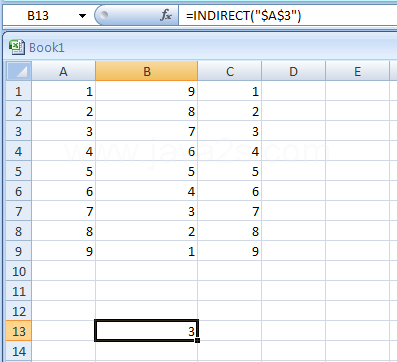Image resolution: width=397 pixels, height=362 pixels.
Task: Click the Excel workbook icon beside Book1
Action: [x=17, y=47]
